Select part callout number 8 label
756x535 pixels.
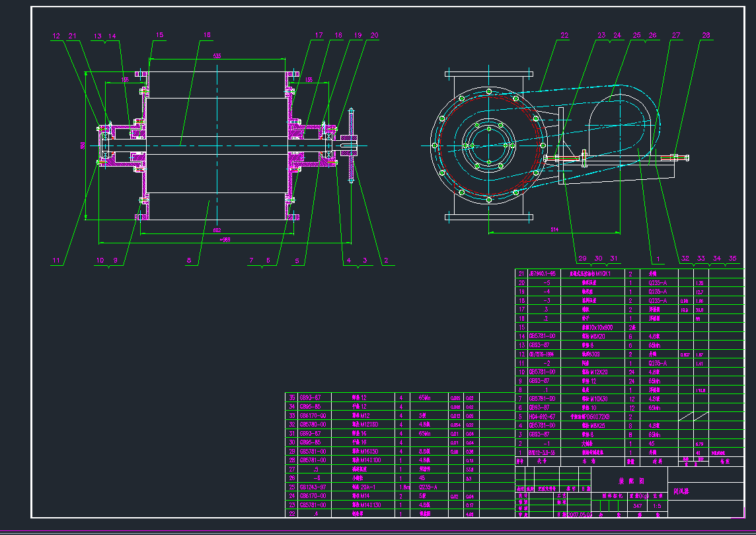tap(188, 261)
